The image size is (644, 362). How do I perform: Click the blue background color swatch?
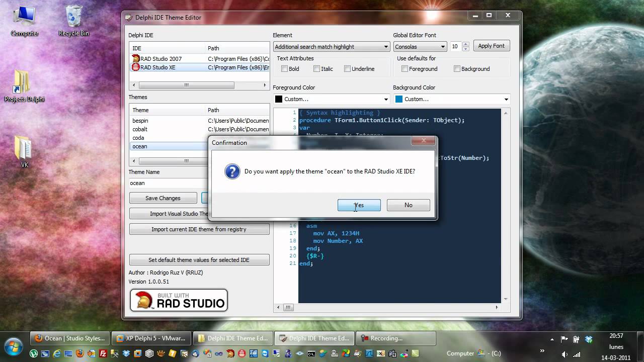(399, 99)
